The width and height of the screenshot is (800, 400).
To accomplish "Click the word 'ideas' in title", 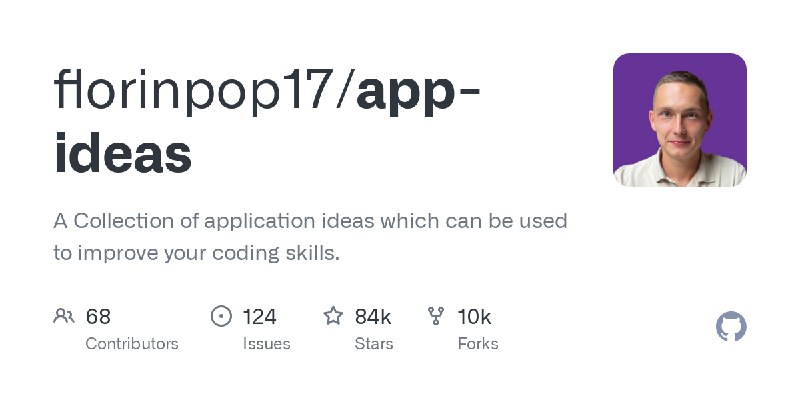I will 123,153.
